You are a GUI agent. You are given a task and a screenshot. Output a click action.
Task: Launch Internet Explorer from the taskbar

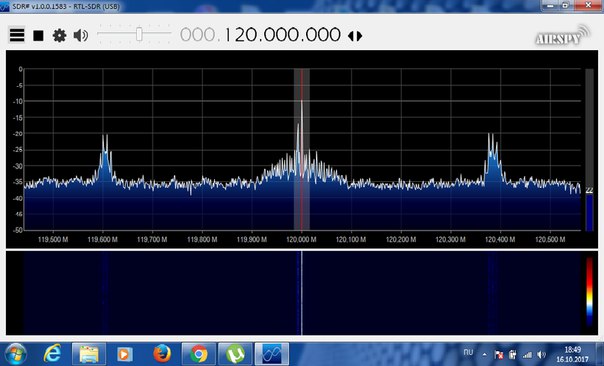click(52, 354)
